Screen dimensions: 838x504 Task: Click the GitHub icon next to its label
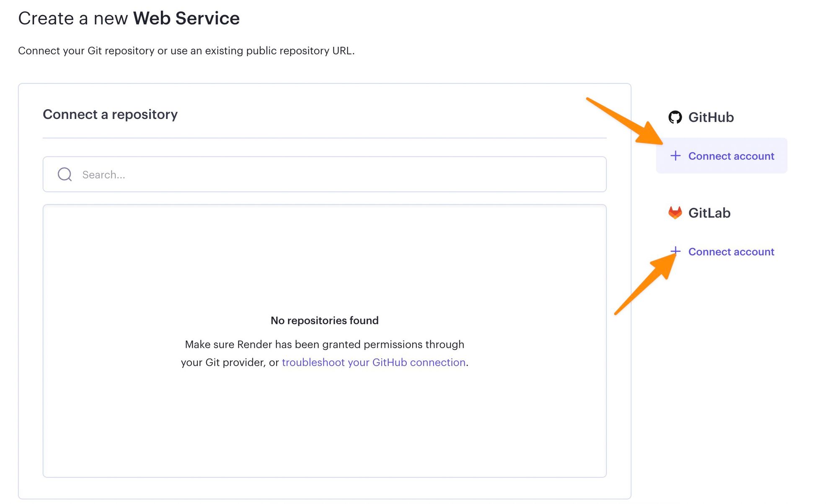click(675, 118)
